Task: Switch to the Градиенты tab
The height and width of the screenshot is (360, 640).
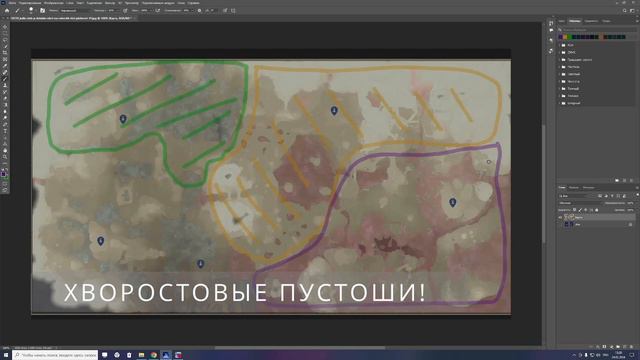Action: 591,21
